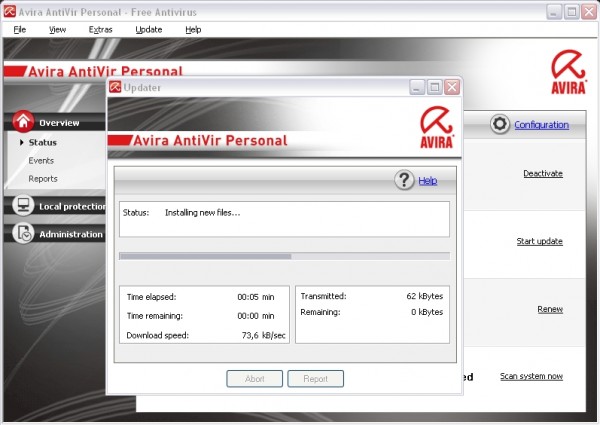Screen dimensions: 600x425
Task: Click the Avira icon in main window title bar
Action: click(10, 11)
